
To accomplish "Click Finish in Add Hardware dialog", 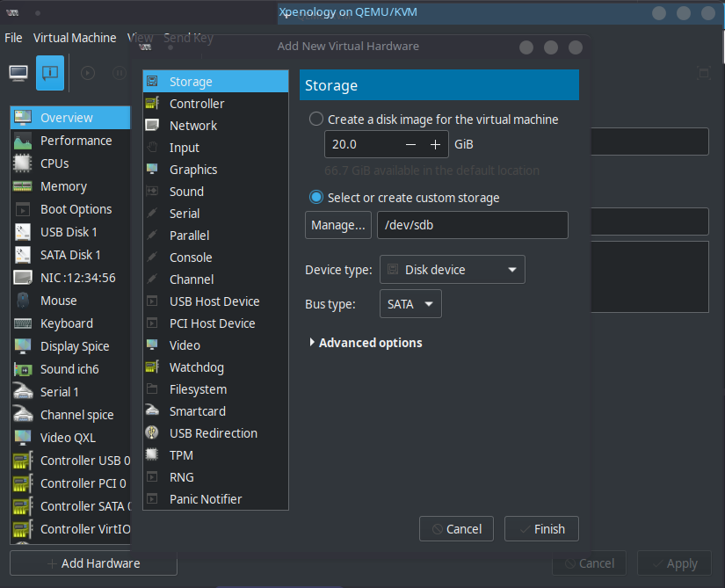I will pyautogui.click(x=541, y=529).
